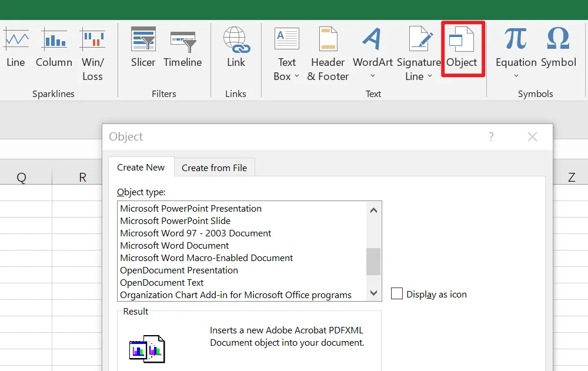
Task: Select Microsoft PowerPoint Slide object type
Action: [x=175, y=221]
